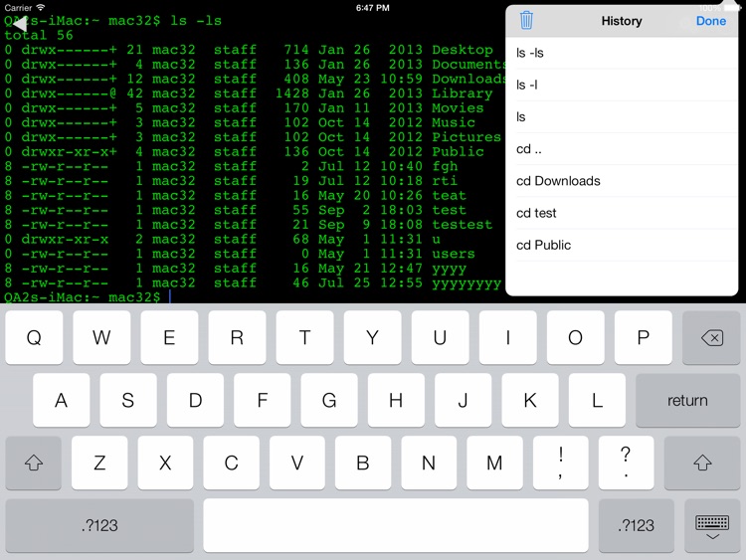
Task: Tap the Q key
Action: point(34,338)
